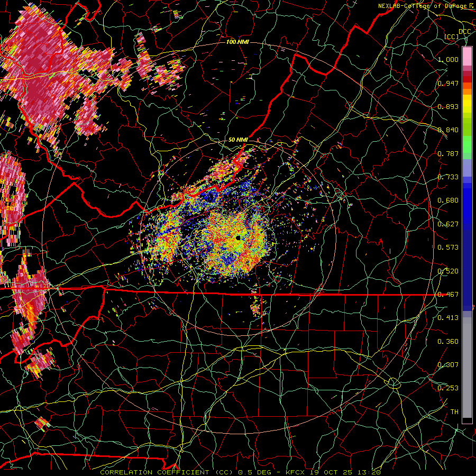Click the 13:20 timestamp in the caption

click(369, 472)
